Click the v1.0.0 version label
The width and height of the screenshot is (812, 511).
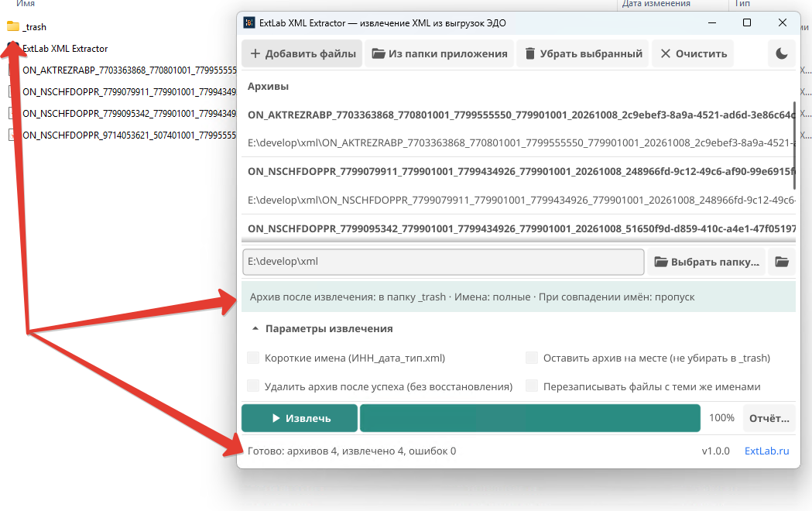pos(716,451)
